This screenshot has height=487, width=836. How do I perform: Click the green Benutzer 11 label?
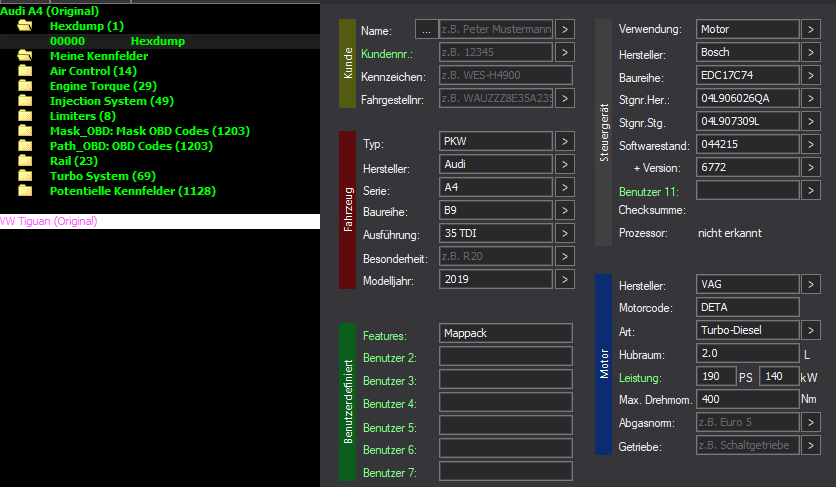[648, 191]
